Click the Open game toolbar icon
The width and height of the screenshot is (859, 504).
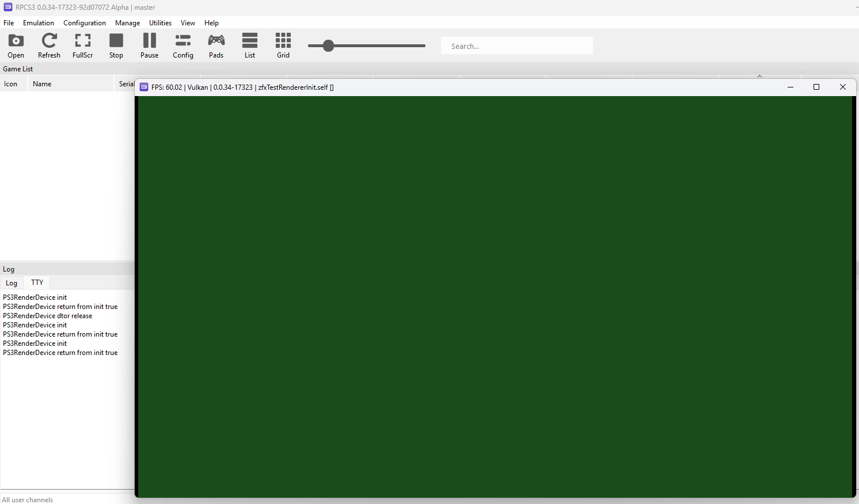(16, 45)
